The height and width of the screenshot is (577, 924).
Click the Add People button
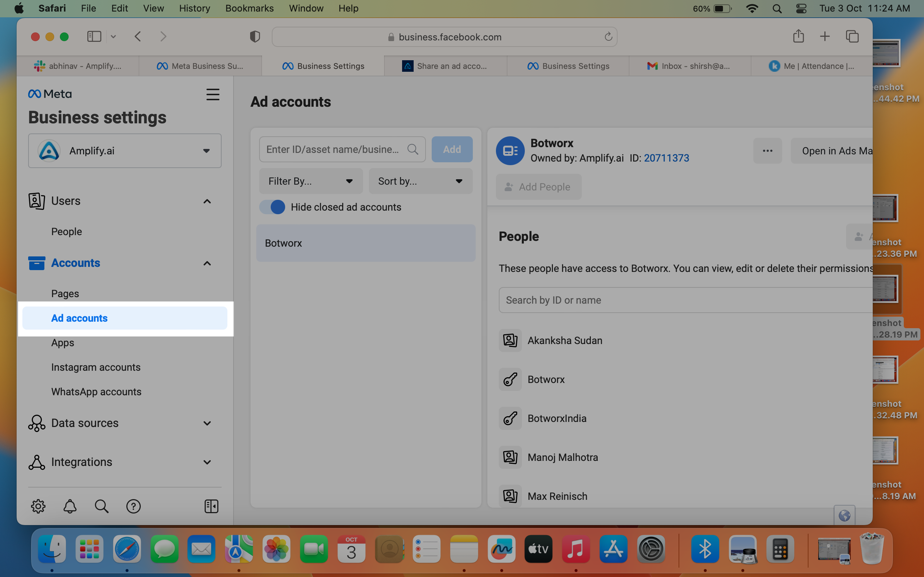[x=539, y=187]
